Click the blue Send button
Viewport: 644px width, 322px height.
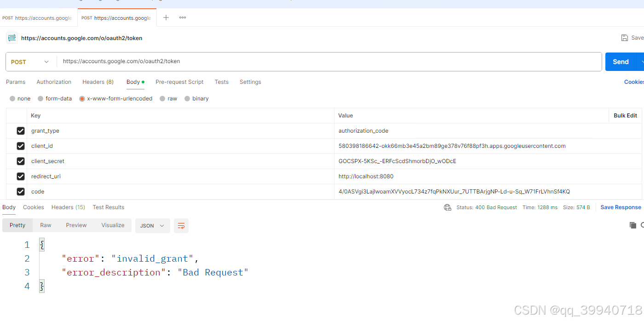[x=621, y=62]
